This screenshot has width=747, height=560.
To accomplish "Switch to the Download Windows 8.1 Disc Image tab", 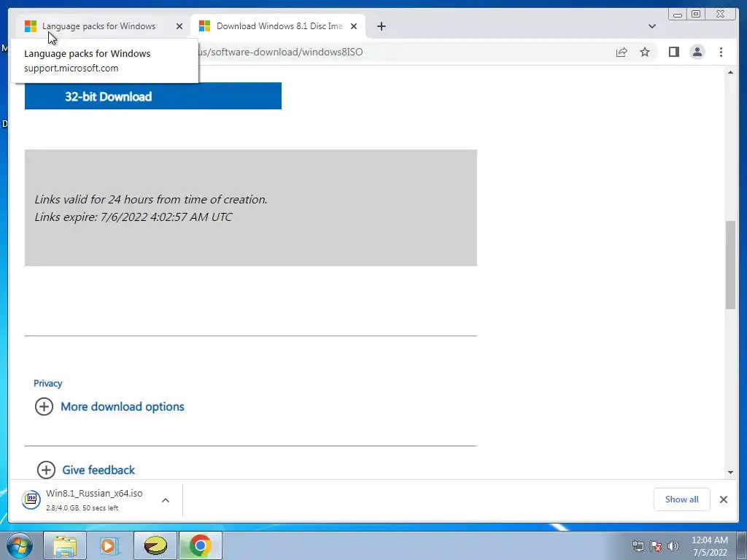I will pos(279,26).
